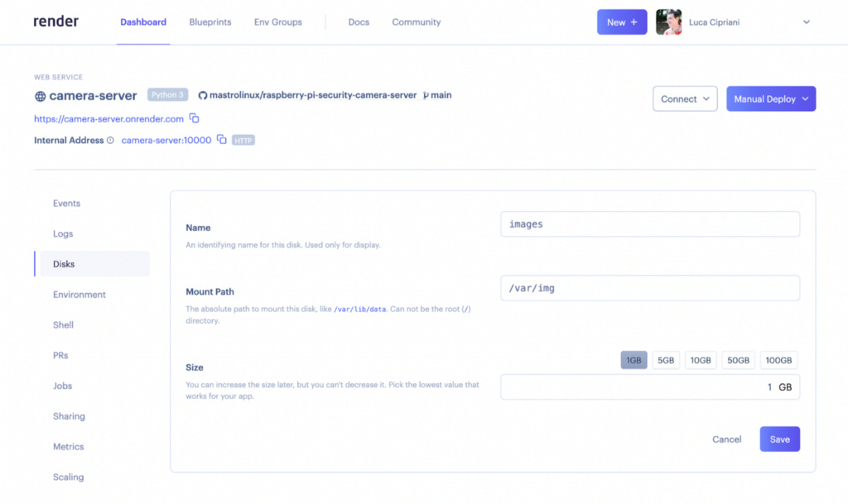
Task: Visit the Community link
Action: (x=417, y=22)
